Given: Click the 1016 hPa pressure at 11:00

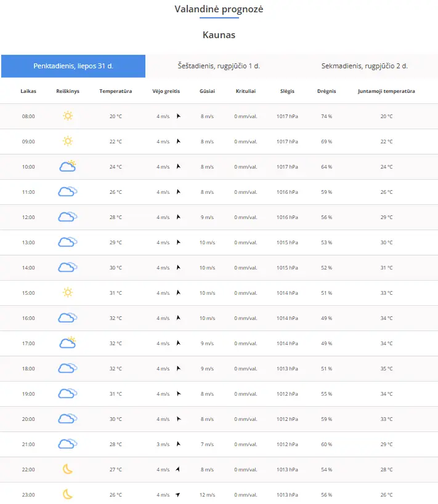Looking at the screenshot, I should [287, 192].
